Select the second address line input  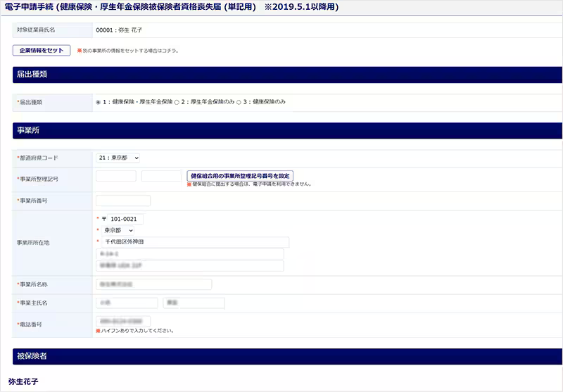click(x=189, y=254)
